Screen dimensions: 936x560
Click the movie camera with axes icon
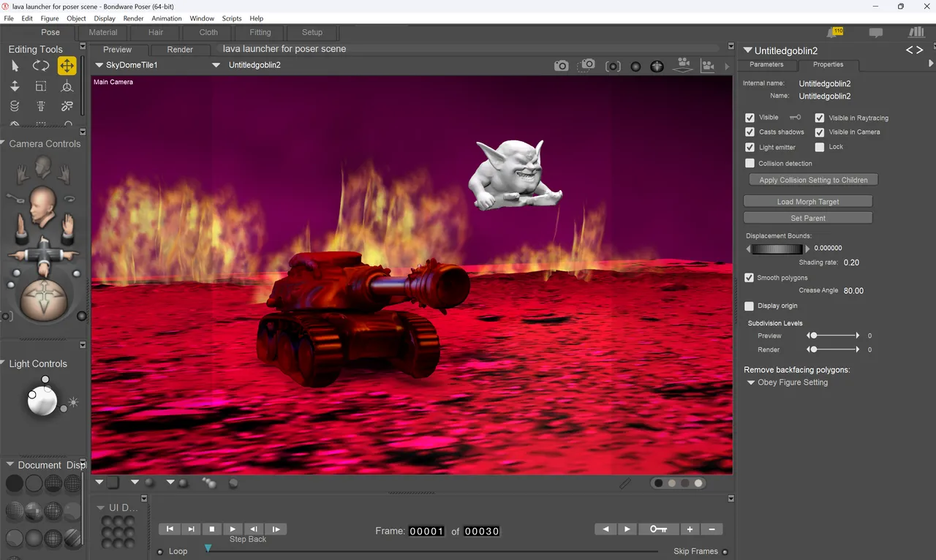pos(708,66)
